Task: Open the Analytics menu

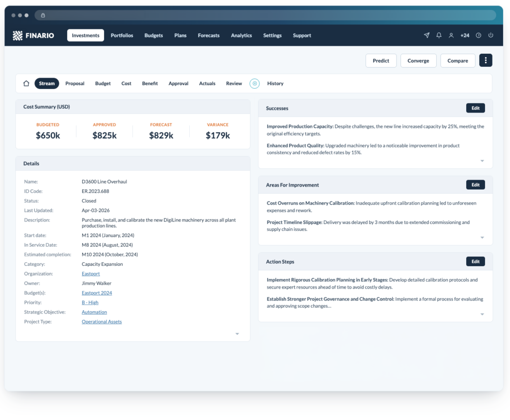Action: [242, 35]
